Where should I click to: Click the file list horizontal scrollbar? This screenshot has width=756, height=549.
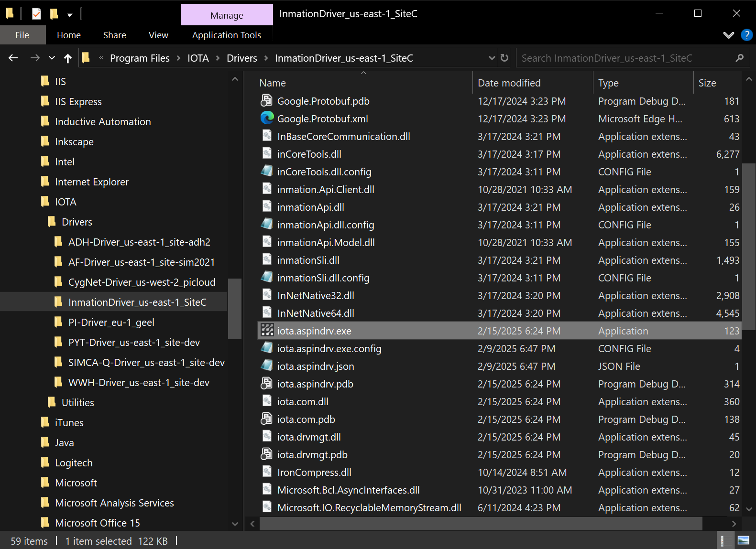481,524
